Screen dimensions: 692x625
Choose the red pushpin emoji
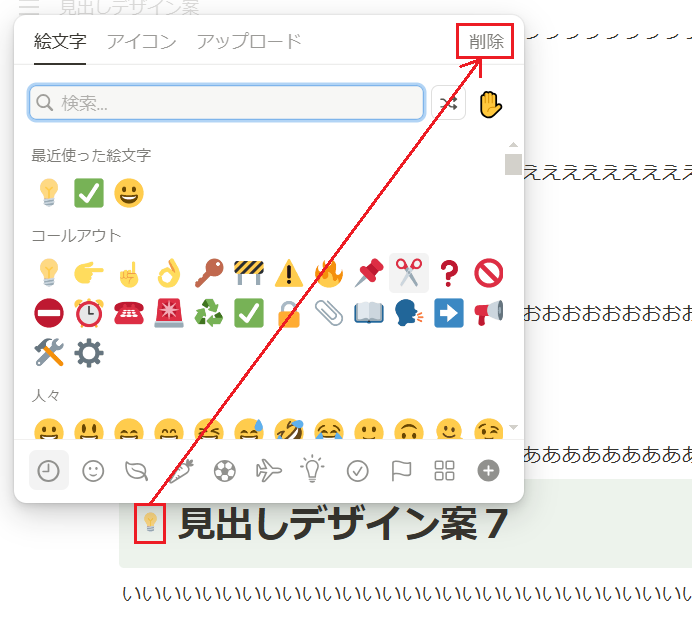pyautogui.click(x=369, y=273)
